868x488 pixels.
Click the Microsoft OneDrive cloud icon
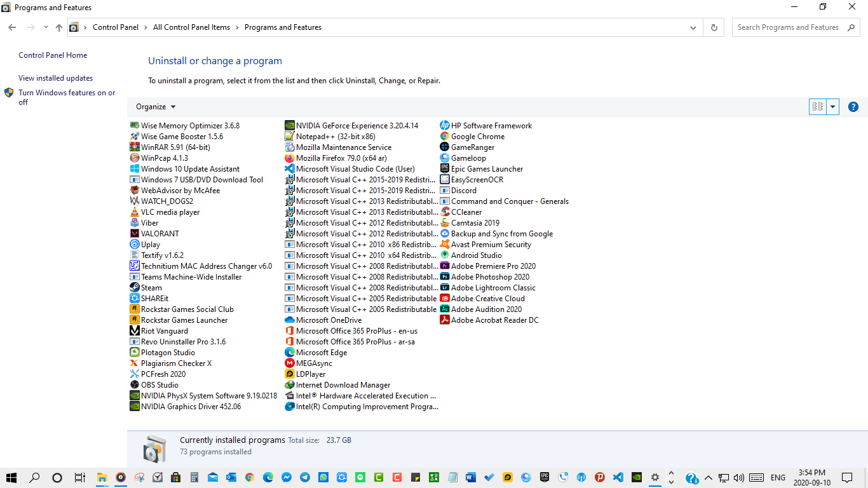click(290, 320)
